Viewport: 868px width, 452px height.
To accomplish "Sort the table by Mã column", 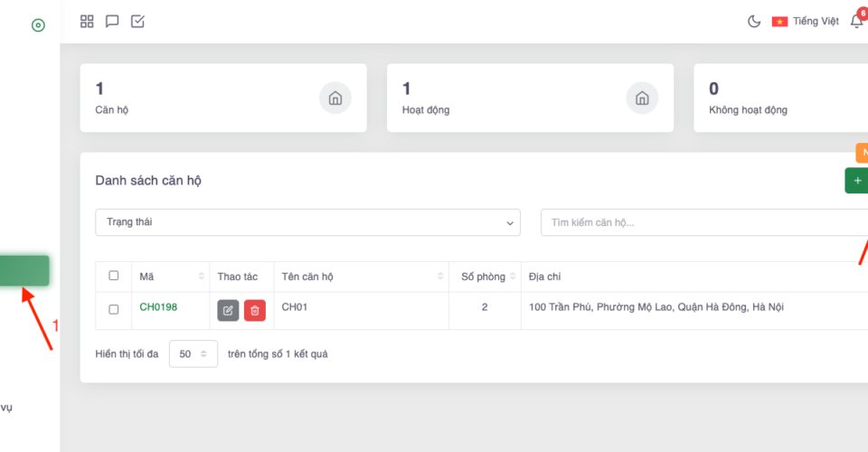I will 201,277.
